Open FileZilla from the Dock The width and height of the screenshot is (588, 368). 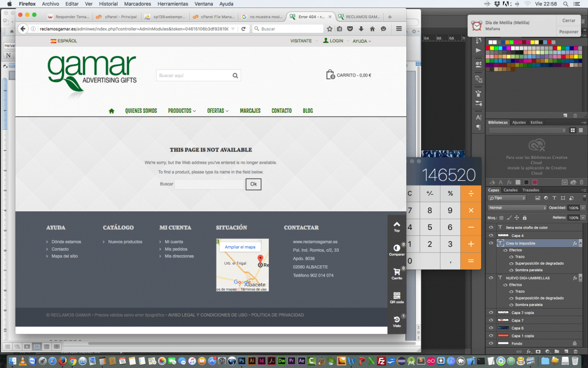pyautogui.click(x=381, y=361)
